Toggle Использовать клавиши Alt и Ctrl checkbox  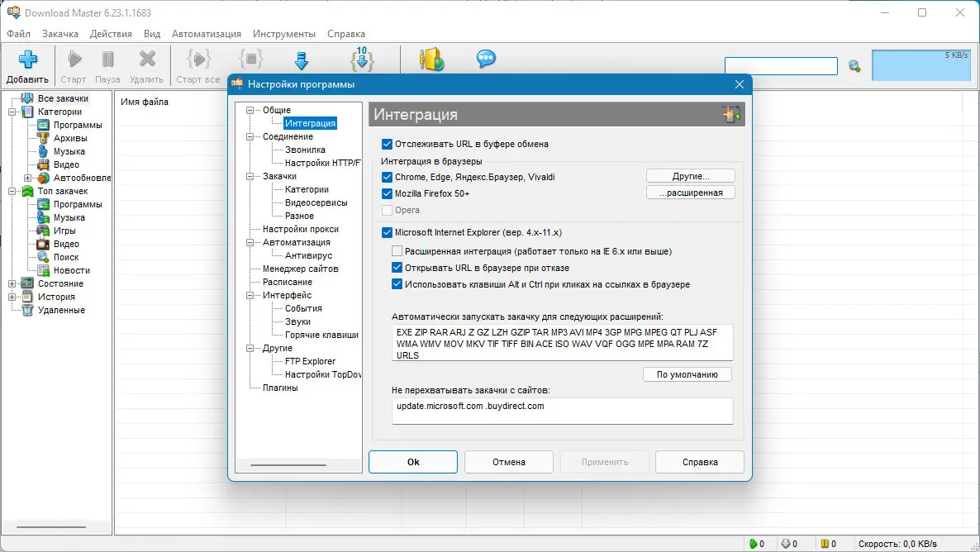tap(397, 283)
